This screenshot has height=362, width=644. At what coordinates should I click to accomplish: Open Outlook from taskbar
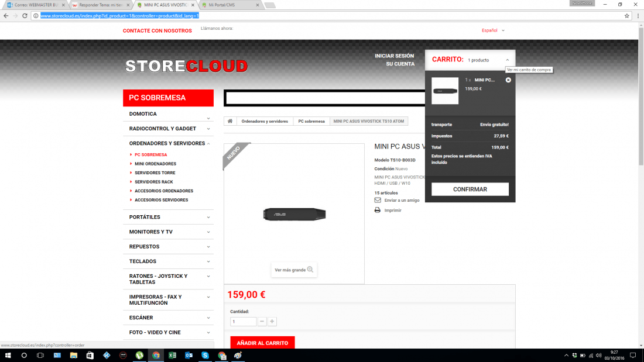(x=189, y=356)
